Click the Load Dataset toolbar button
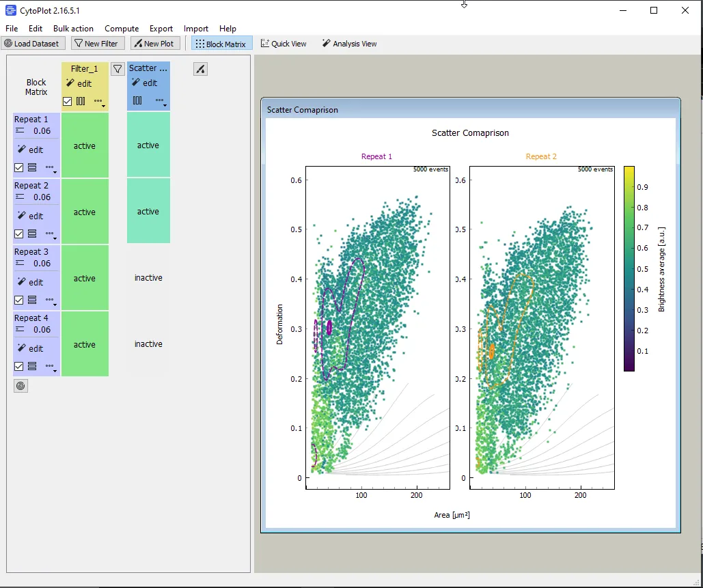The image size is (703, 588). click(x=33, y=44)
